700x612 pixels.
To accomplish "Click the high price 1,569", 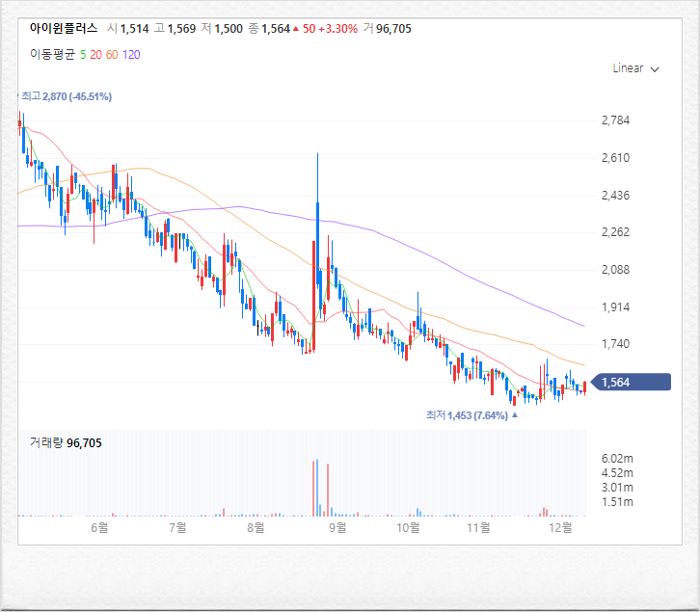I will point(181,29).
